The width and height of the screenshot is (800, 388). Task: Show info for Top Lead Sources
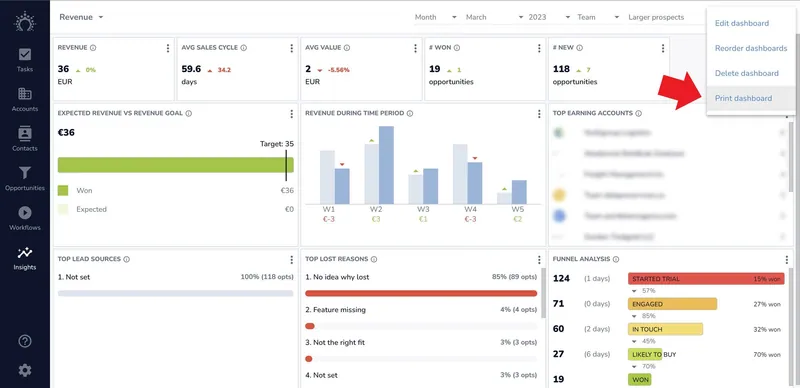point(127,259)
